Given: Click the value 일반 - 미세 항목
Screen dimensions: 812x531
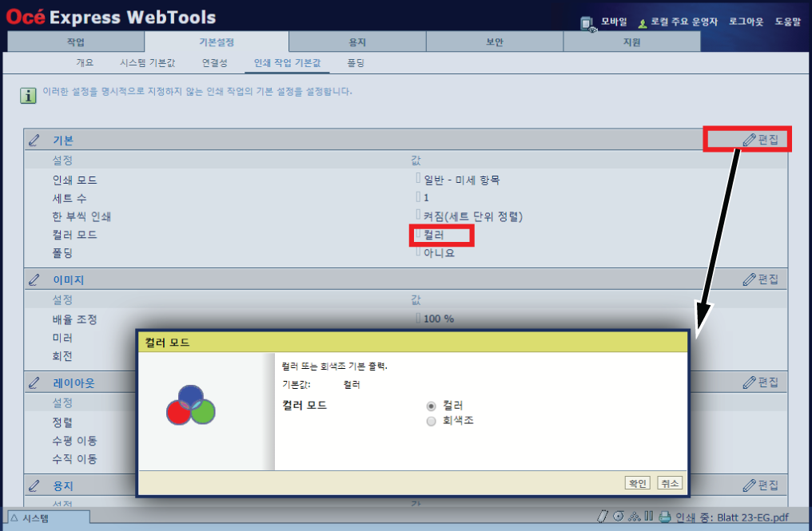Looking at the screenshot, I should [462, 180].
